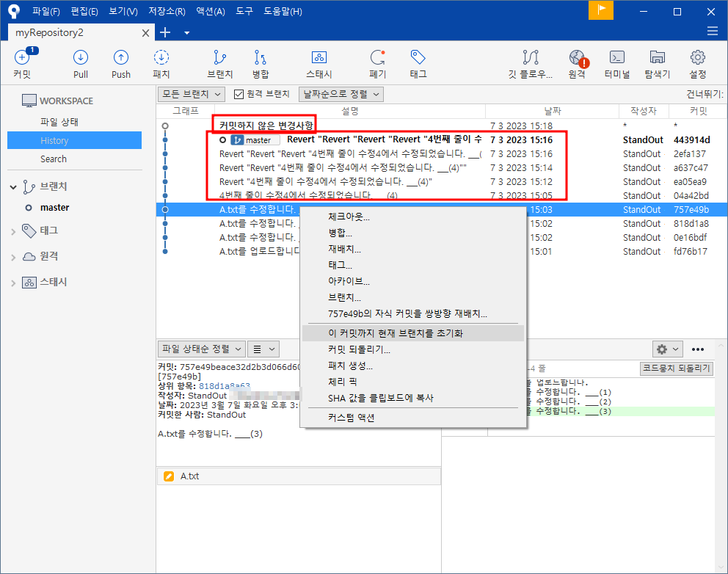Open parent commit link 818d1a8a63

(225, 386)
